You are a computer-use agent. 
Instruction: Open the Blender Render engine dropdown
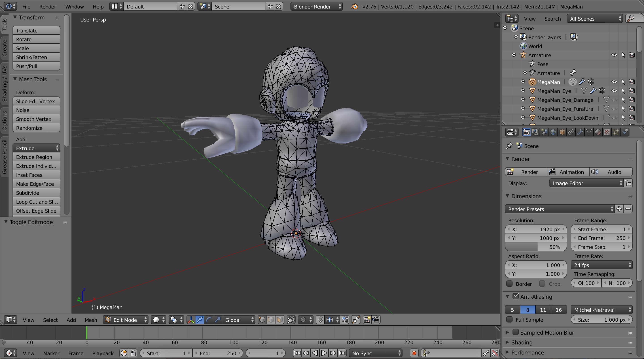pos(316,6)
